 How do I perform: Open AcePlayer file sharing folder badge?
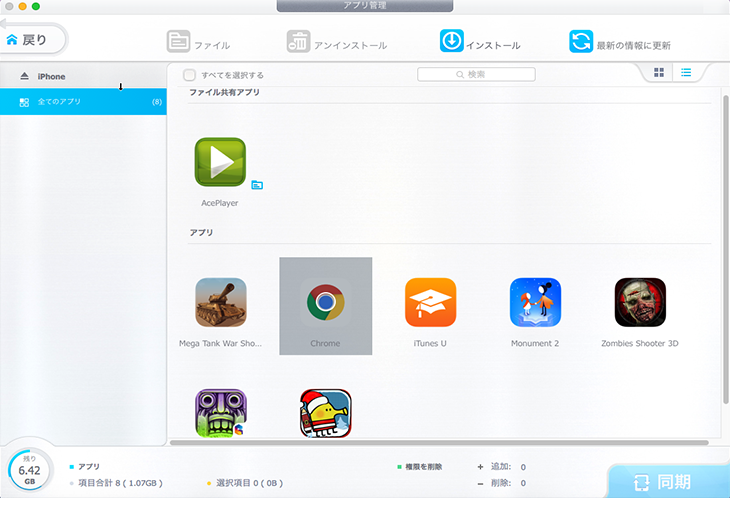click(x=257, y=185)
